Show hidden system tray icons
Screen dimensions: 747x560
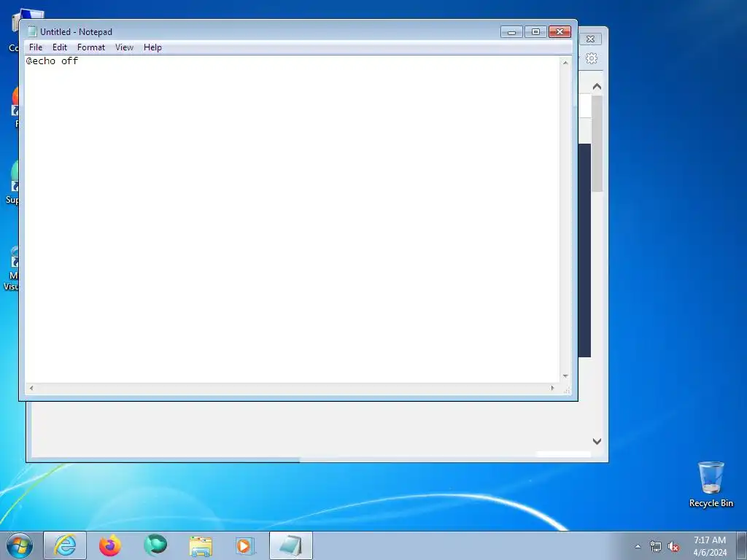(x=638, y=547)
